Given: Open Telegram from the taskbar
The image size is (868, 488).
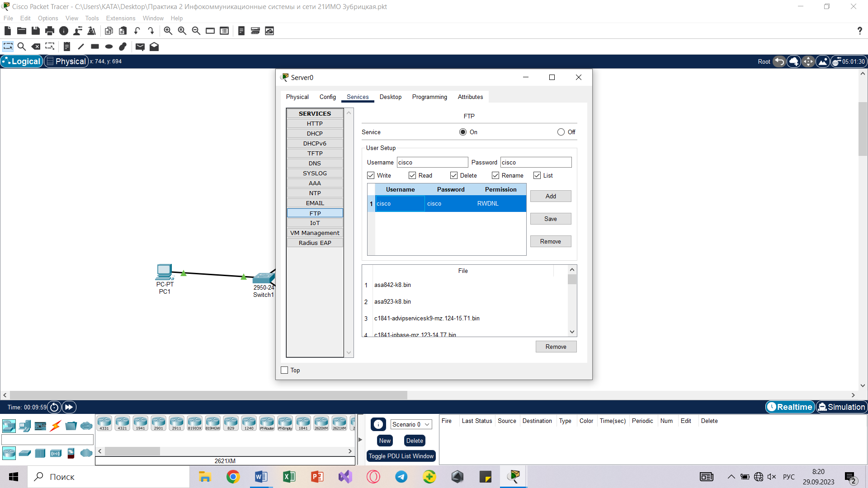Looking at the screenshot, I should coord(401,477).
